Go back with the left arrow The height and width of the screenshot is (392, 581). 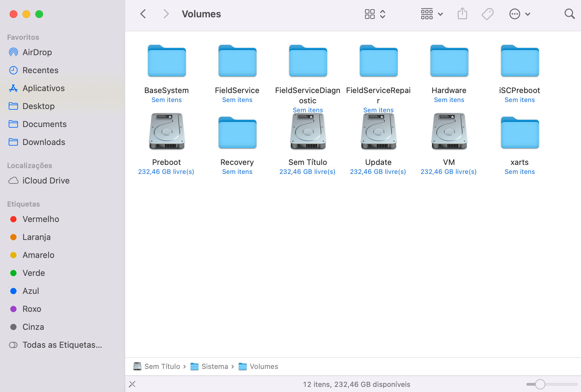click(143, 14)
